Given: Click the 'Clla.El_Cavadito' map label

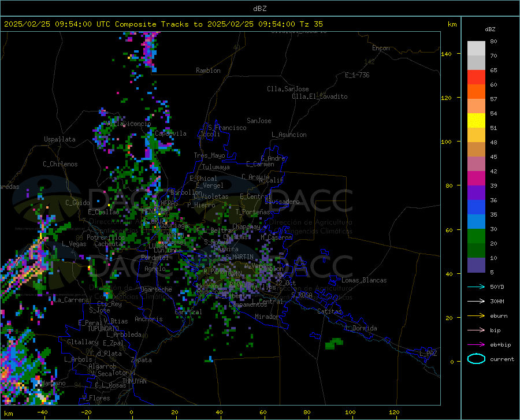Looking at the screenshot, I should click(x=320, y=96).
